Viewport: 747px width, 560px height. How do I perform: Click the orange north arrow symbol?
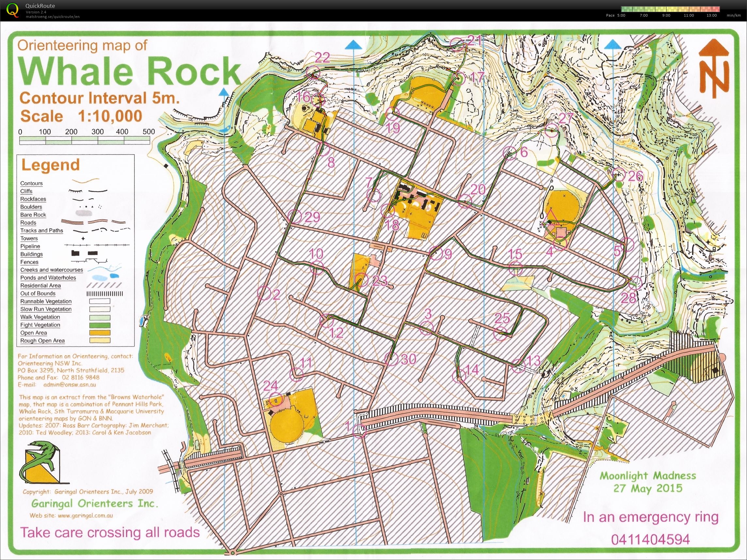pos(715,68)
